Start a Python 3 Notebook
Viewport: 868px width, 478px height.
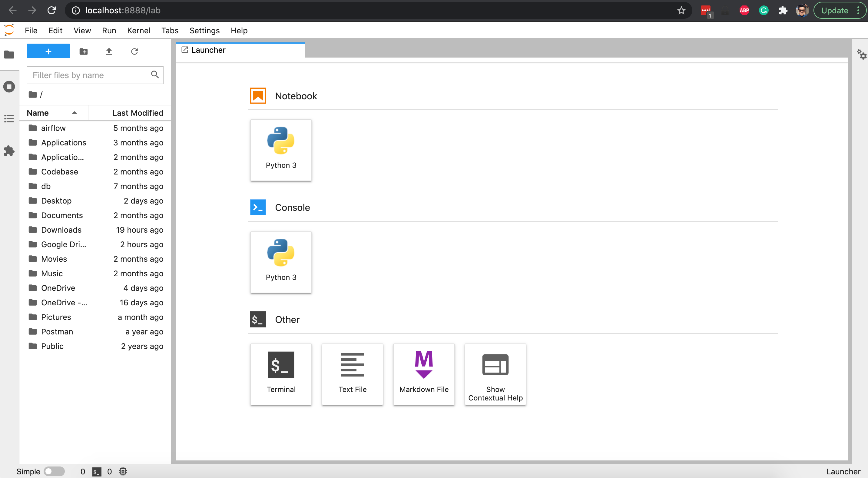click(x=281, y=150)
